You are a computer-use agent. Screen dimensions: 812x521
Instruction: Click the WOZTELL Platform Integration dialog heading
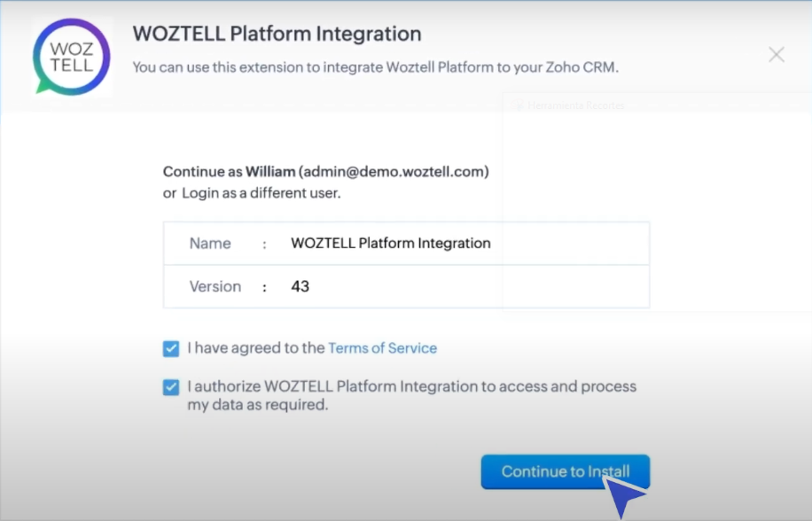coord(277,34)
